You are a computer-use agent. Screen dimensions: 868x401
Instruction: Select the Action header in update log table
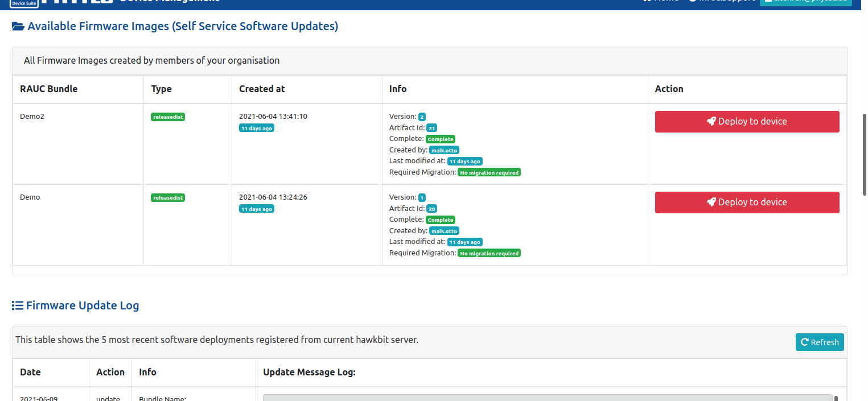click(110, 372)
